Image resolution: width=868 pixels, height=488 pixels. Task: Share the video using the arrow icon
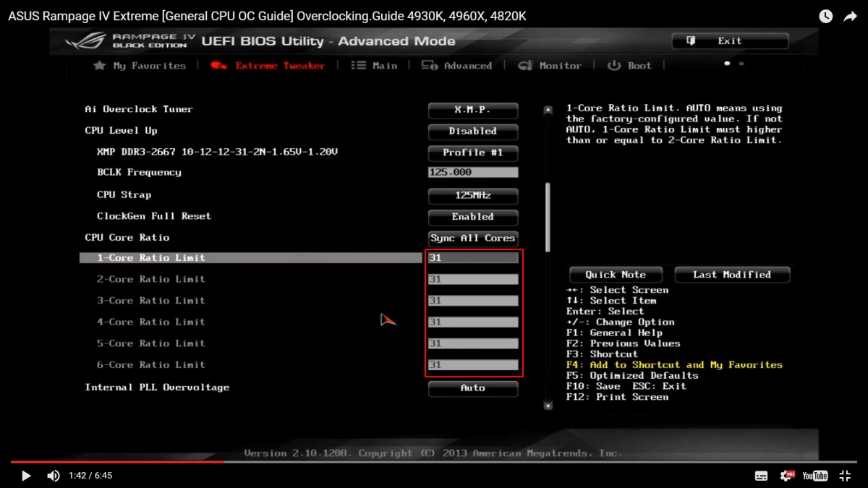point(850,16)
